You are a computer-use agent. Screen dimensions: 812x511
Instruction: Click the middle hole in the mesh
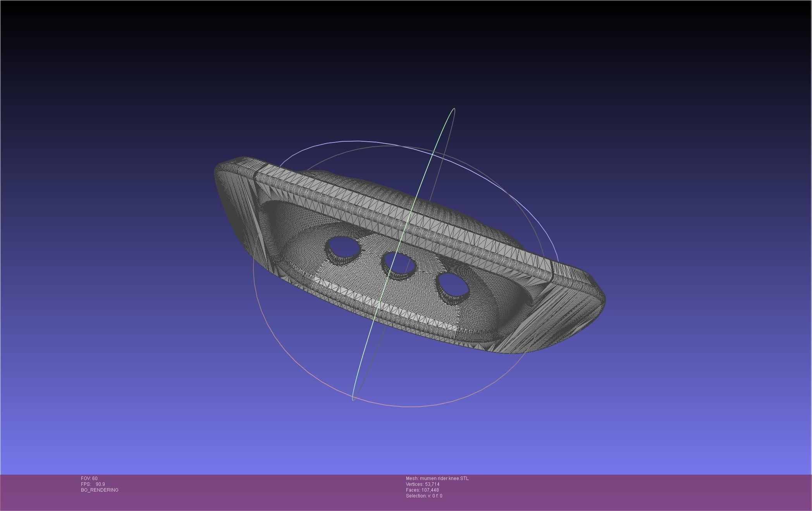coord(400,264)
